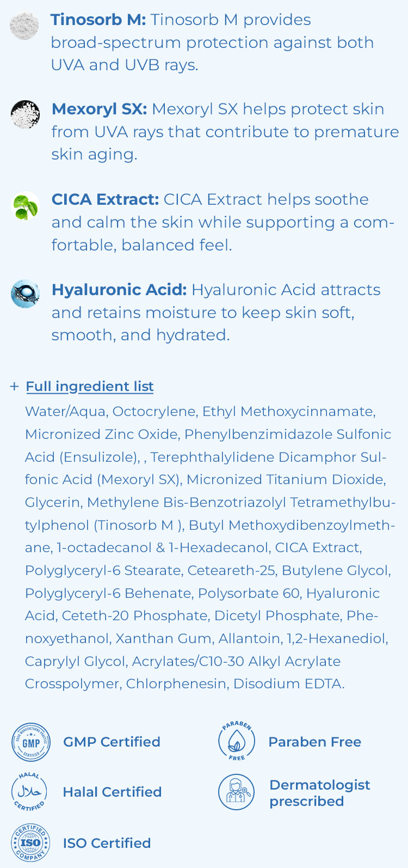Click the Paraben Free badge icon
The height and width of the screenshot is (868, 408).
pos(237,741)
